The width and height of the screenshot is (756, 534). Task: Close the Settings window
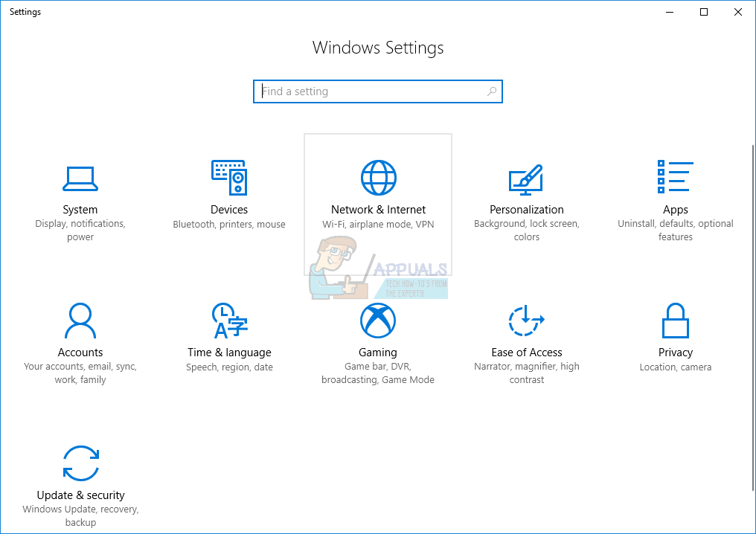[738, 12]
